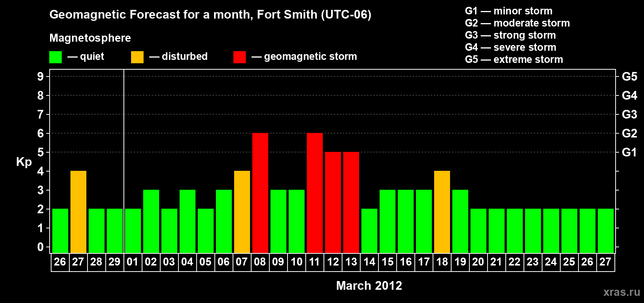Click the 'Kp' axis label
644x303 pixels.
point(24,162)
